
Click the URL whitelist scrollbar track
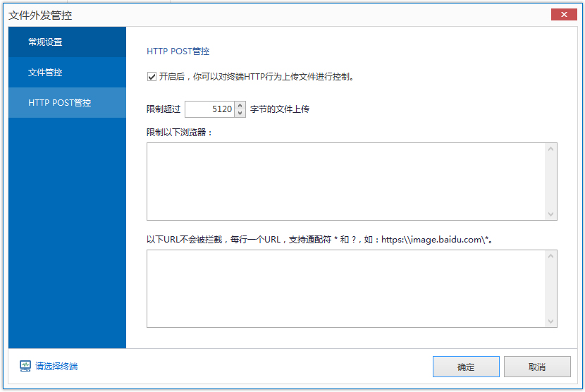[x=551, y=288]
